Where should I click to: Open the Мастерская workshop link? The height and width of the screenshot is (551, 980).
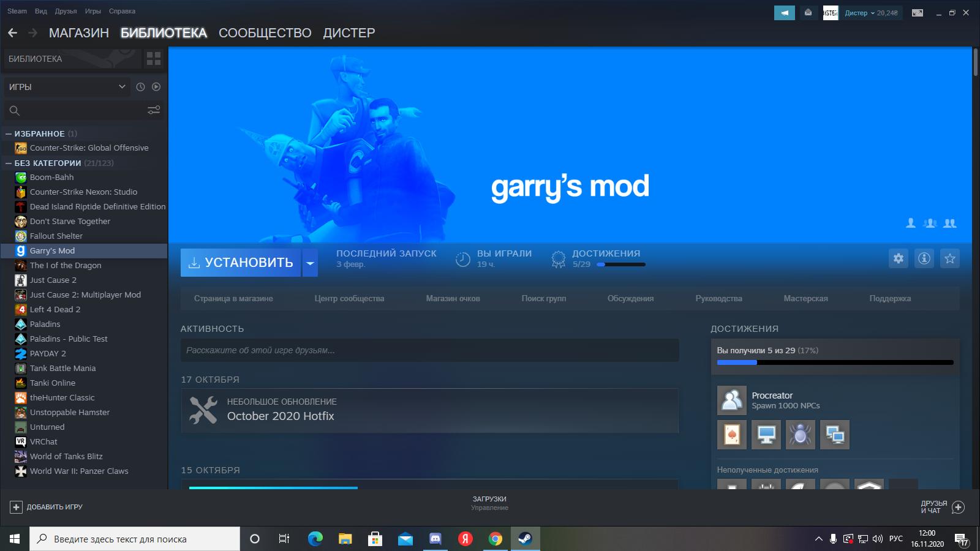(805, 299)
